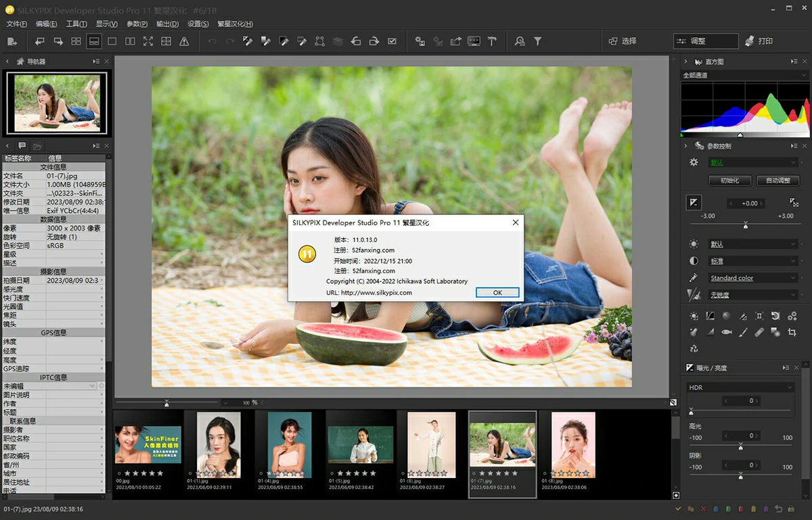
Task: Select the crop tool icon in sub-controls
Action: tap(792, 332)
